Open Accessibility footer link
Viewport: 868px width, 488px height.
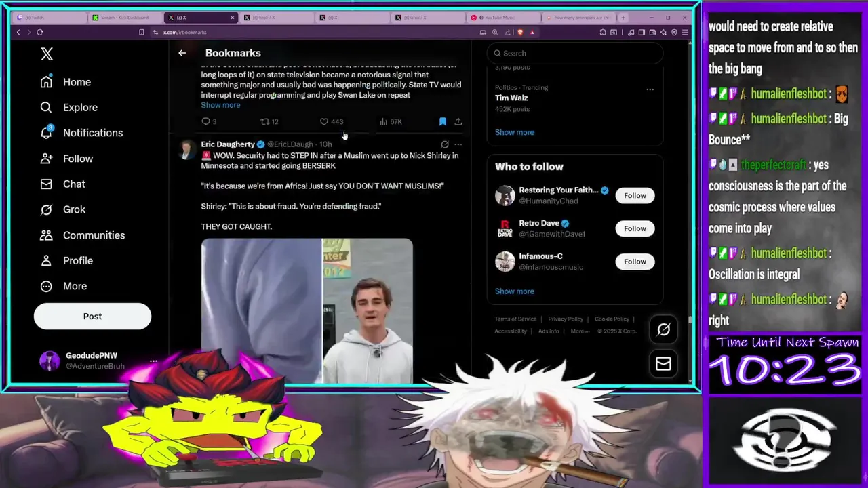coord(511,331)
